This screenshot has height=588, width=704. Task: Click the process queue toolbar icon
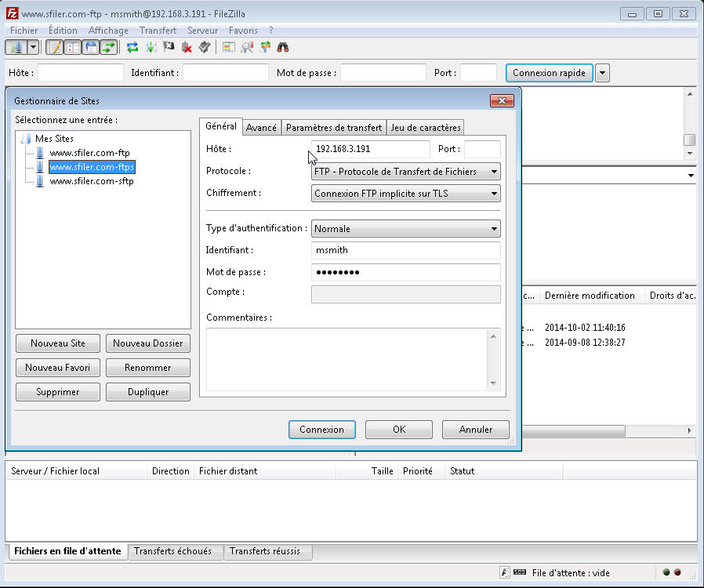151,47
